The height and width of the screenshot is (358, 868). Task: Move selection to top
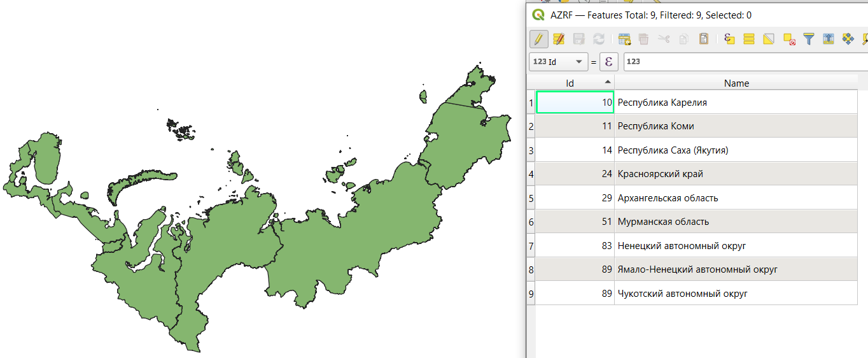(829, 39)
